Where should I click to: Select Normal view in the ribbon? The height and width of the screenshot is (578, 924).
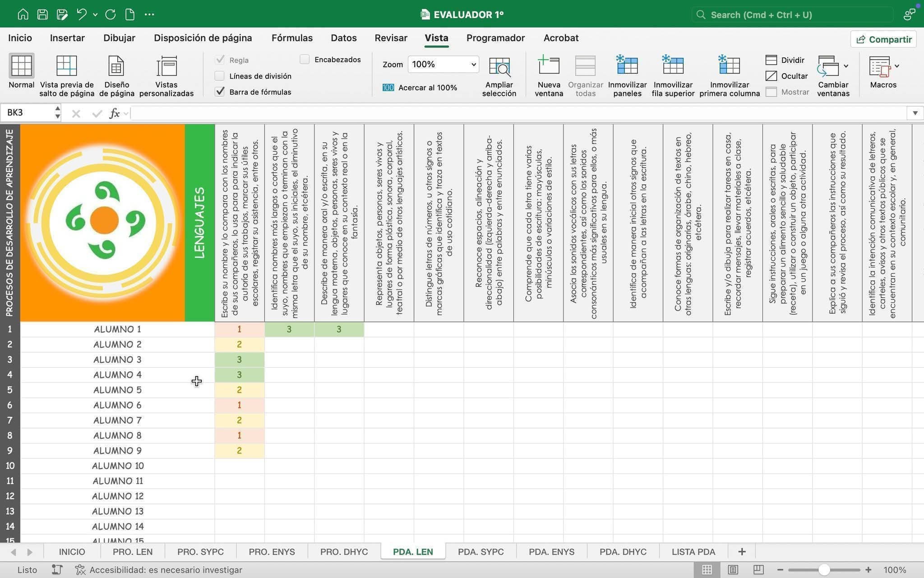[x=21, y=71]
